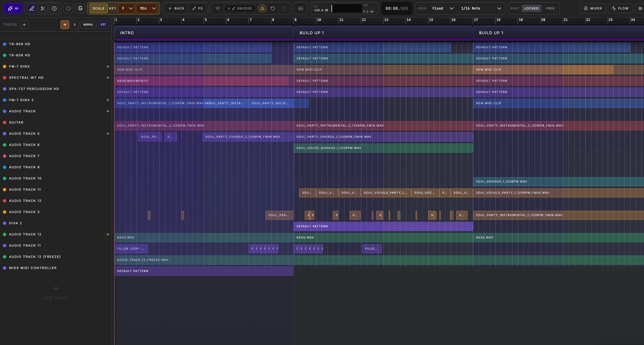Open the MIXER panel

point(592,8)
